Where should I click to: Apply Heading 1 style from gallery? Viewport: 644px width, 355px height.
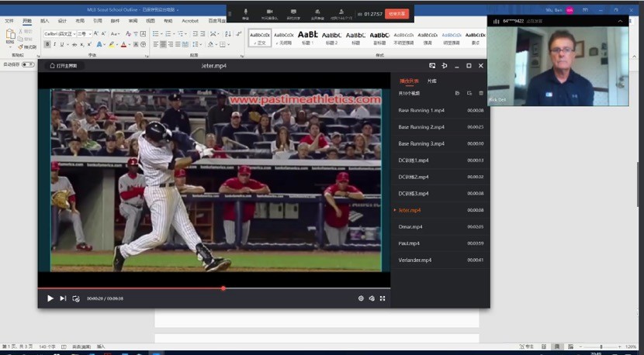point(307,38)
